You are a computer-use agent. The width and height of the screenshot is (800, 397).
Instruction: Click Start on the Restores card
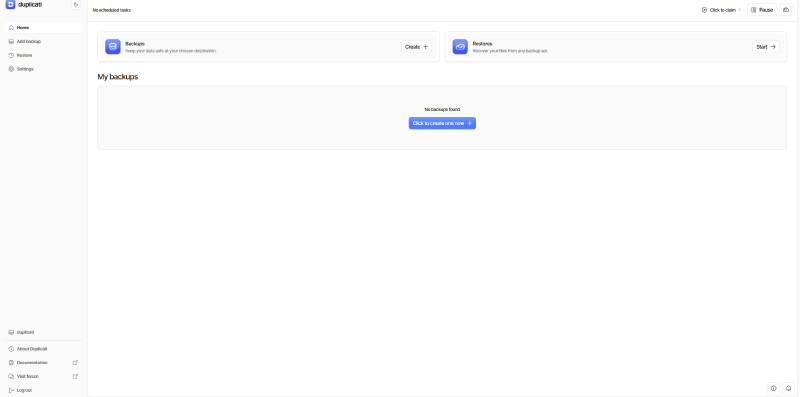pyautogui.click(x=765, y=46)
